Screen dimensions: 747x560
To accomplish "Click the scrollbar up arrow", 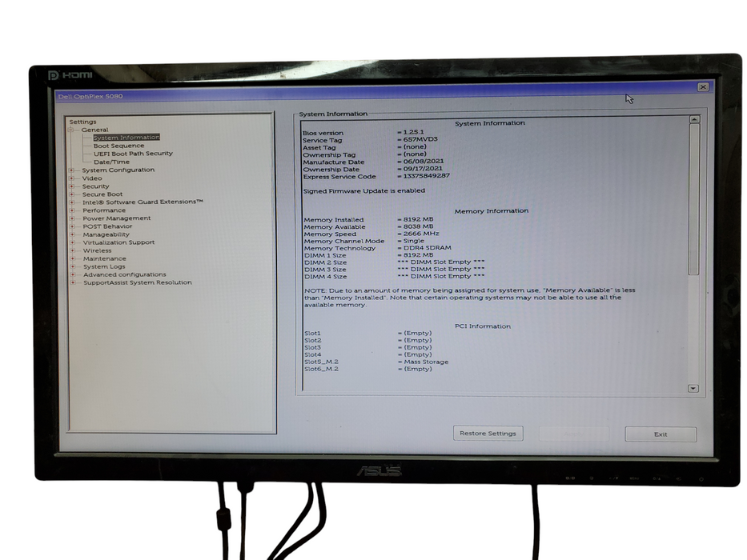I will click(x=694, y=119).
